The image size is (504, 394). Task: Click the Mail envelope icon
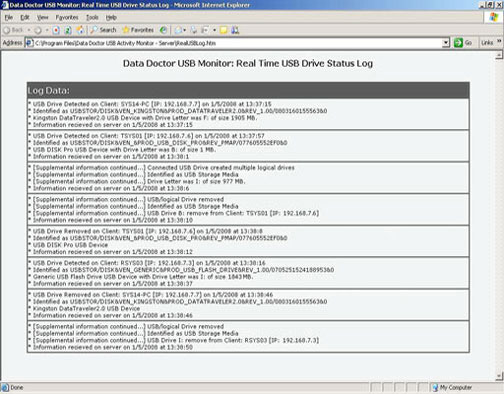(x=178, y=30)
